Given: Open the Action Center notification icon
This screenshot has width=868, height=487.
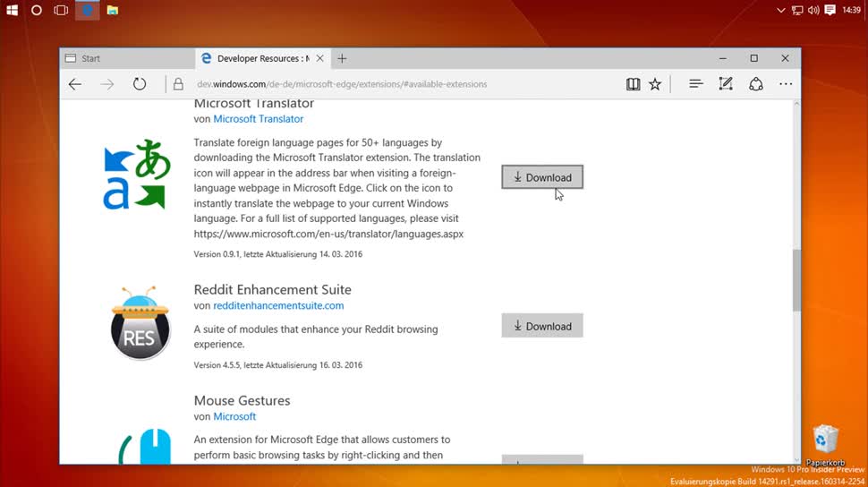Looking at the screenshot, I should pyautogui.click(x=830, y=10).
